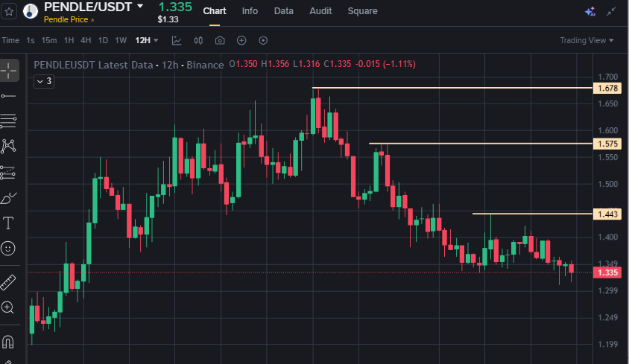Select the brush drawing tool
629x364 pixels.
[8, 198]
